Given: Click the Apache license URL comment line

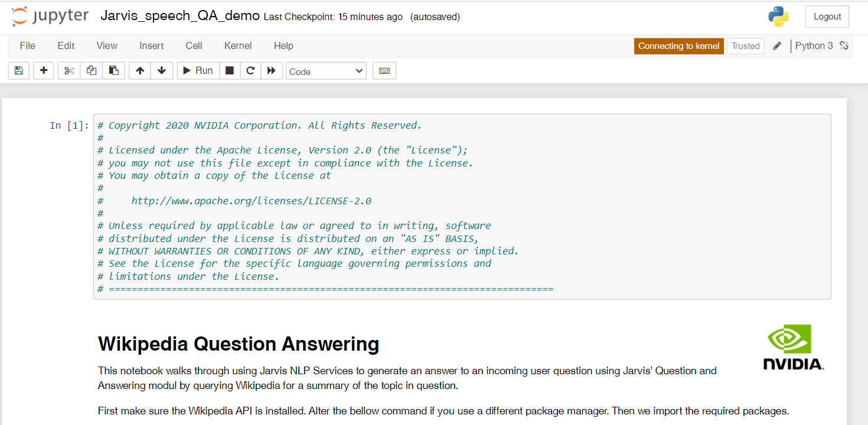Looking at the screenshot, I should (x=234, y=201).
